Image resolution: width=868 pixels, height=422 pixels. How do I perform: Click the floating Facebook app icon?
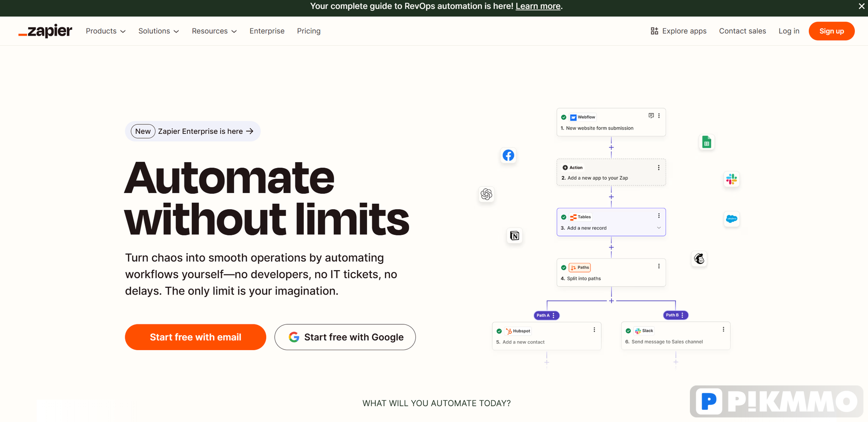tap(508, 155)
